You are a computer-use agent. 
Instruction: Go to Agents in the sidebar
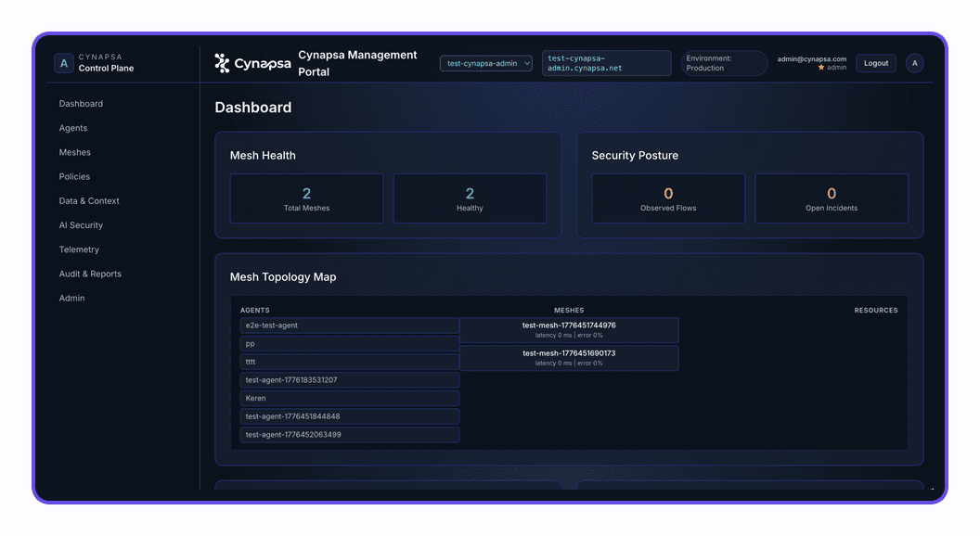[73, 128]
